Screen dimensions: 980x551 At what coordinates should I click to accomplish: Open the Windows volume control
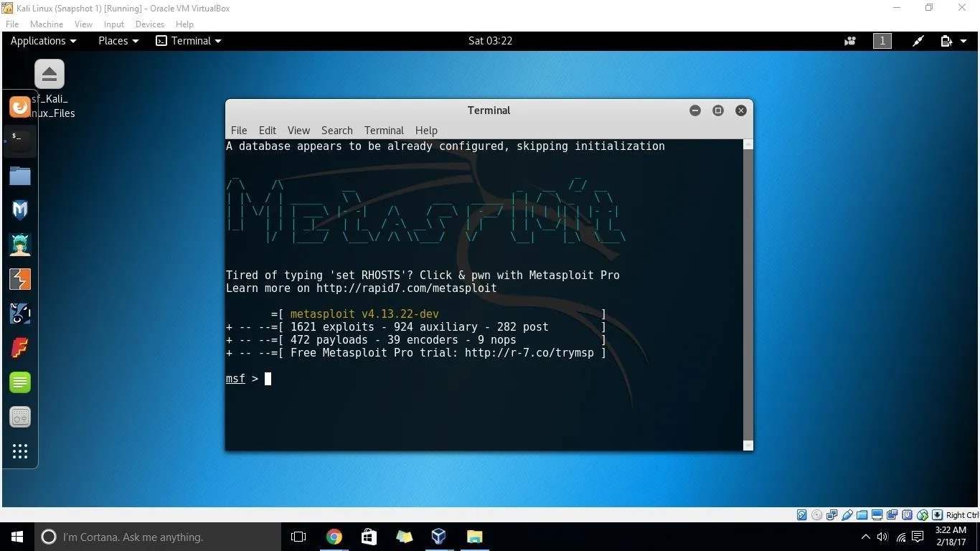tap(882, 537)
